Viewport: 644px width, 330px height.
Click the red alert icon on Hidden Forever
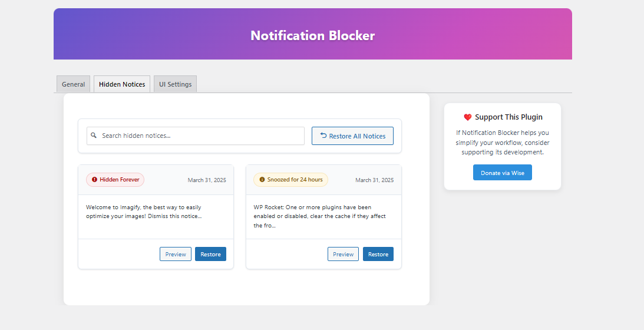[94, 180]
